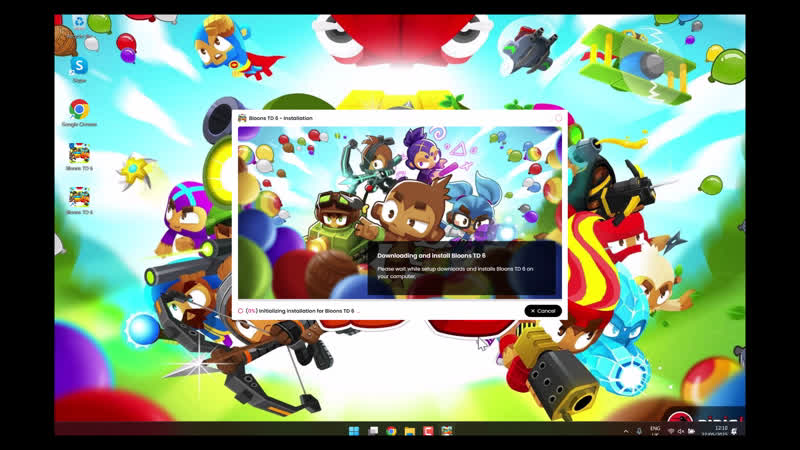Image resolution: width=800 pixels, height=450 pixels.
Task: Close the Bloons TD 6 Installation window
Action: [558, 118]
